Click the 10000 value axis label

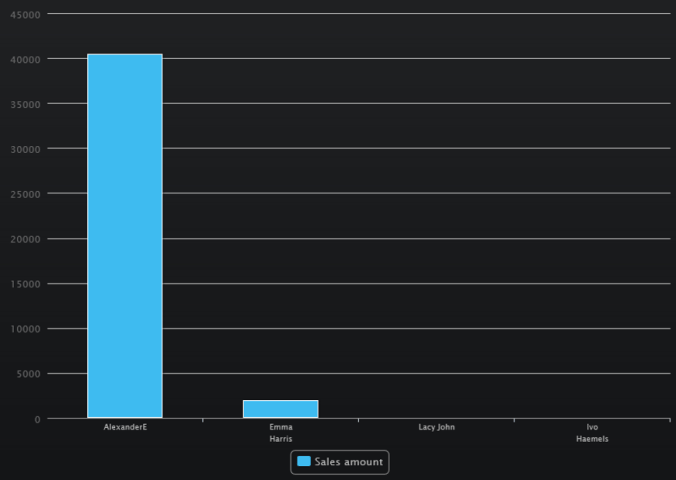click(x=26, y=329)
